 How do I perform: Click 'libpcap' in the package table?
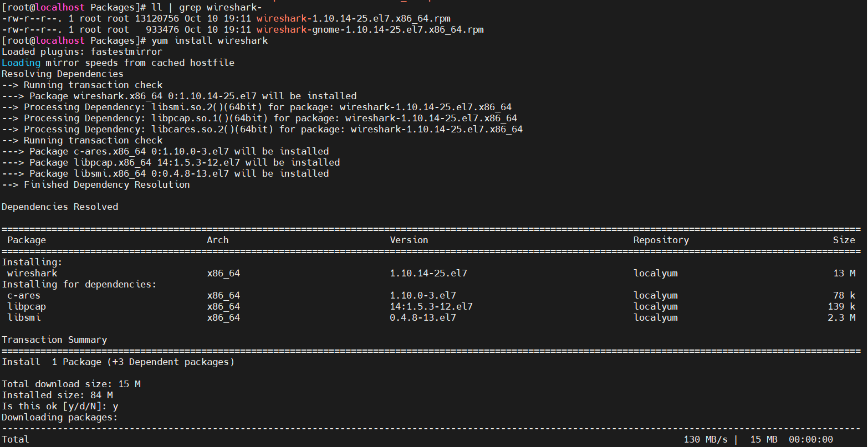[27, 306]
